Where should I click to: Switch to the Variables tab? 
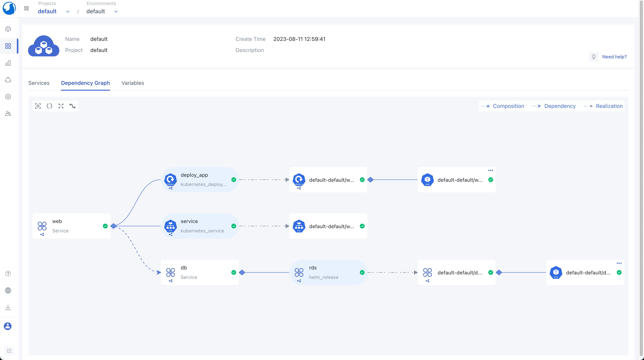click(x=132, y=83)
